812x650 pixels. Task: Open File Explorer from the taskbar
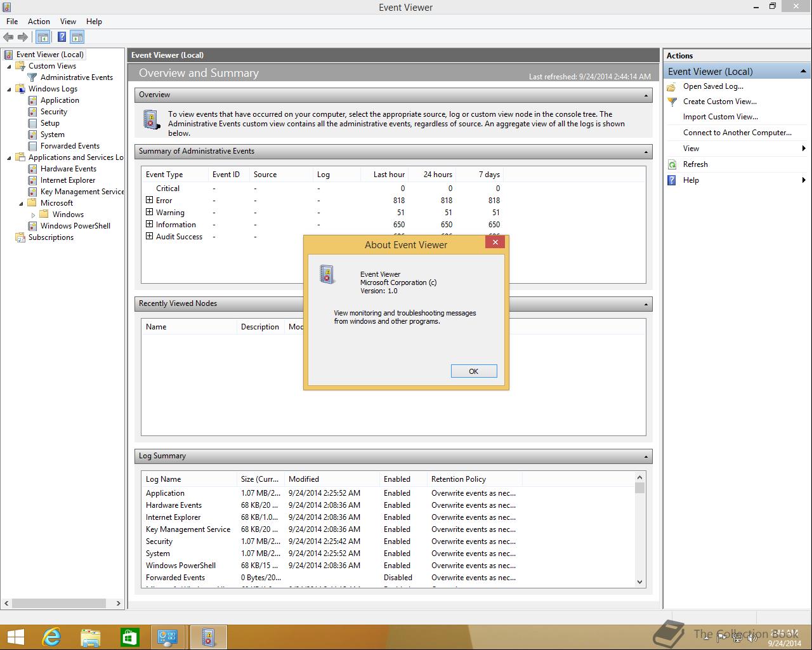(91, 637)
